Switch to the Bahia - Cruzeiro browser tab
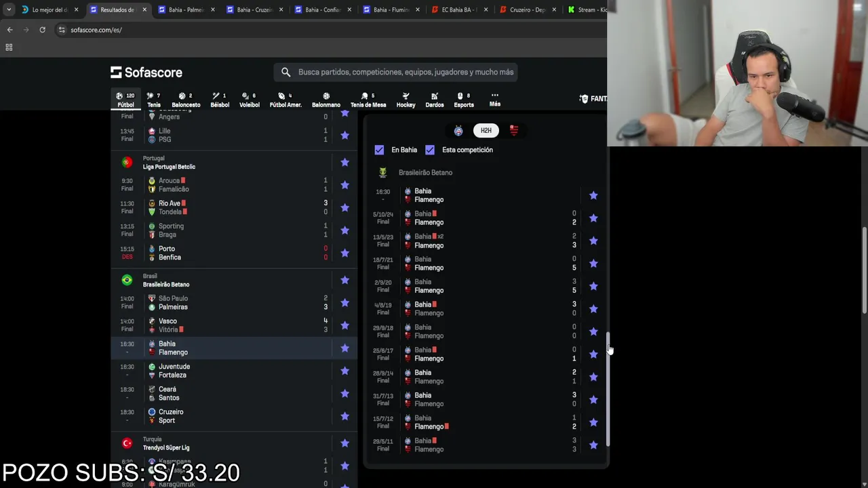The width and height of the screenshot is (868, 488). [254, 9]
